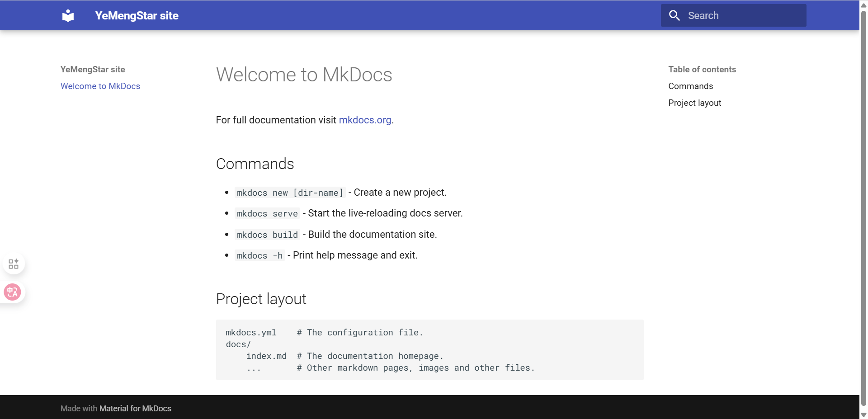Click the 'mkdocs new [dir-name]' code
This screenshot has width=868, height=419.
point(290,193)
